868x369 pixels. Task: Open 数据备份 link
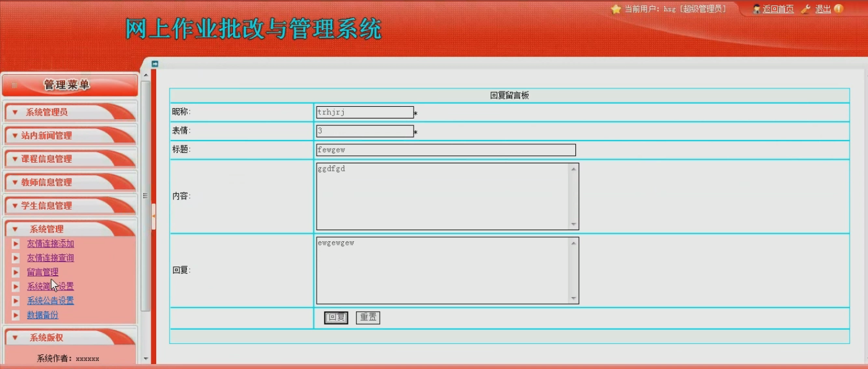point(43,315)
